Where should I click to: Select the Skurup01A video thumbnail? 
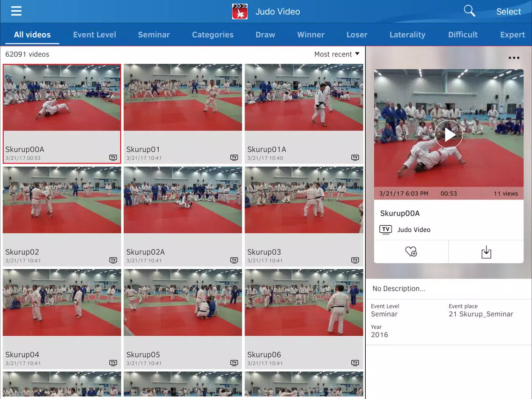point(304,98)
